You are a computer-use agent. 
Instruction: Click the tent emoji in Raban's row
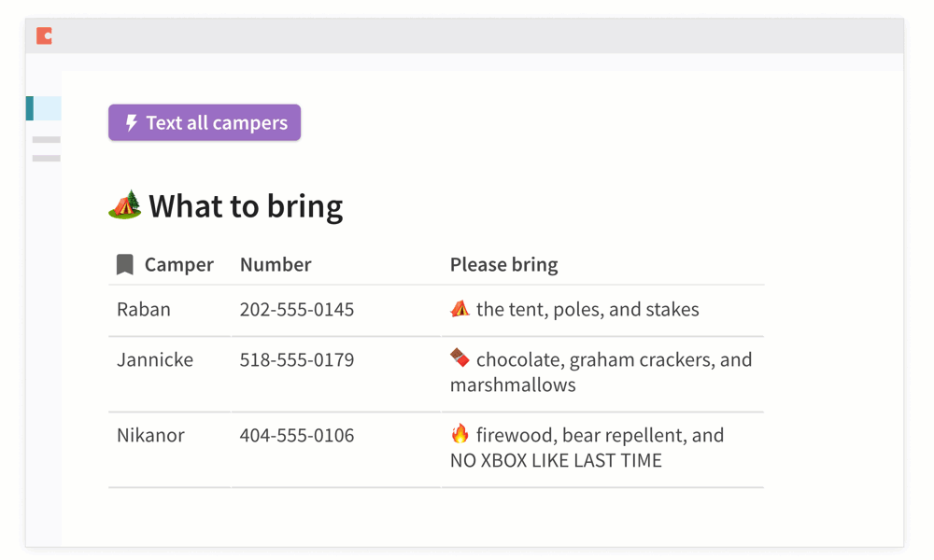(x=460, y=309)
